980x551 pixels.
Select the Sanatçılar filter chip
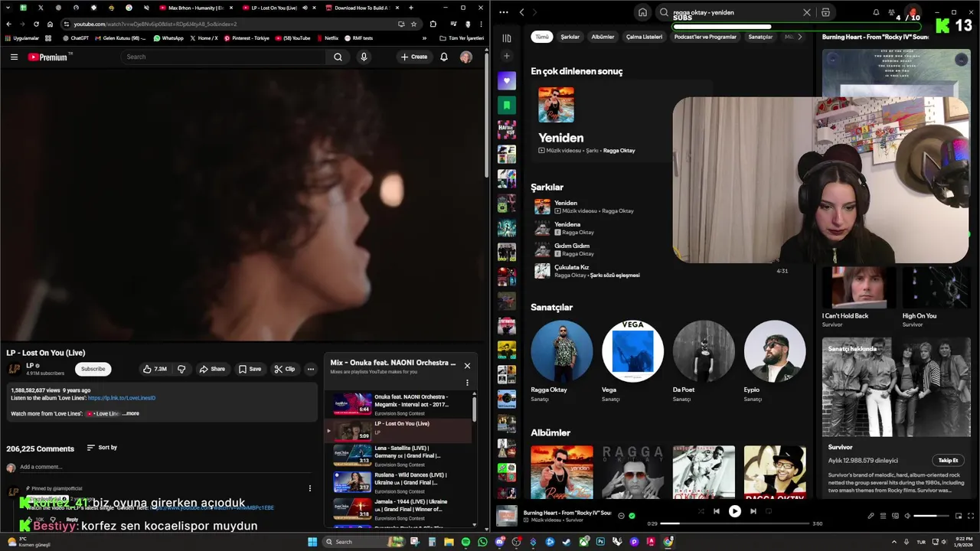pos(760,37)
